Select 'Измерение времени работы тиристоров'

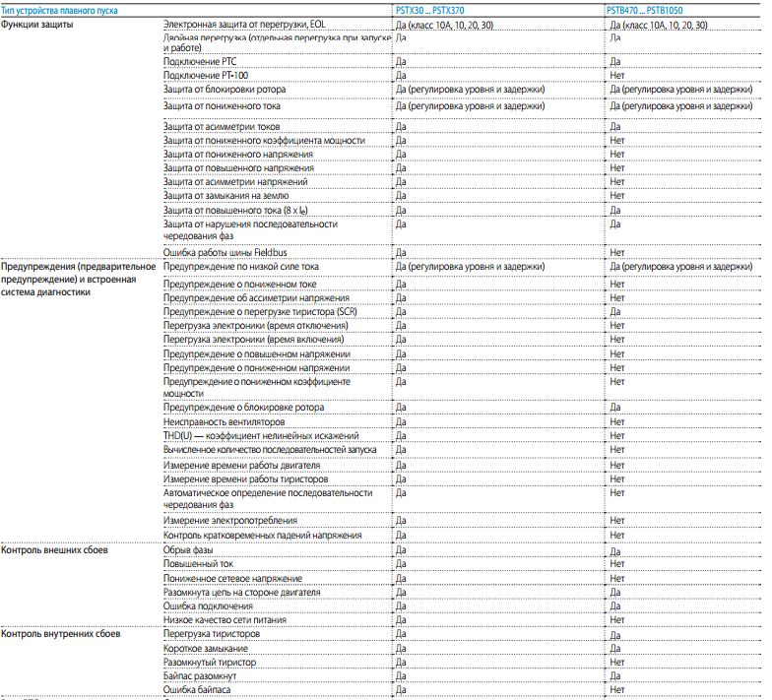pos(246,478)
